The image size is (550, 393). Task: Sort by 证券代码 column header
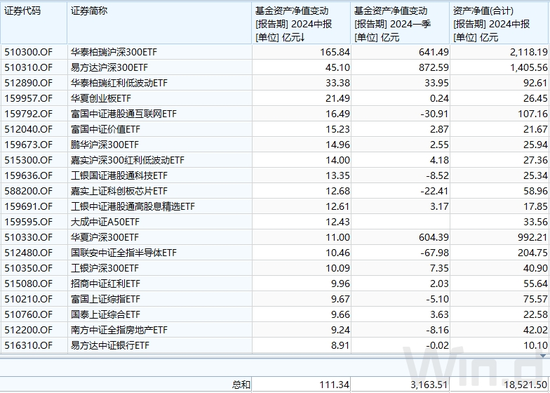34,23
